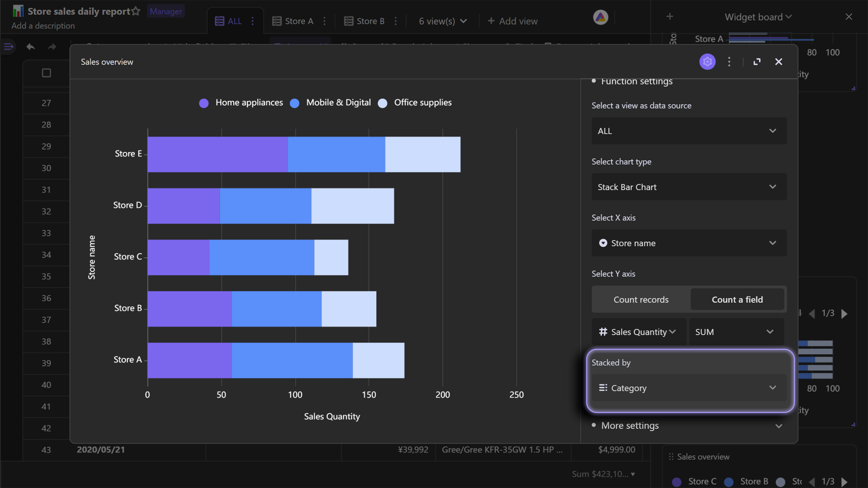This screenshot has width=868, height=488.
Task: Click the user avatar icon
Action: click(600, 17)
